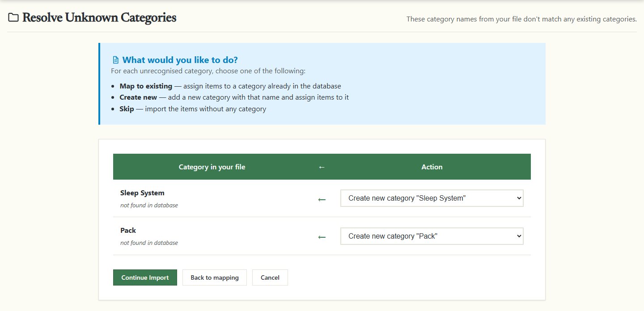The width and height of the screenshot is (644, 311).
Task: Click "not found in database" under Sleep System
Action: point(149,206)
